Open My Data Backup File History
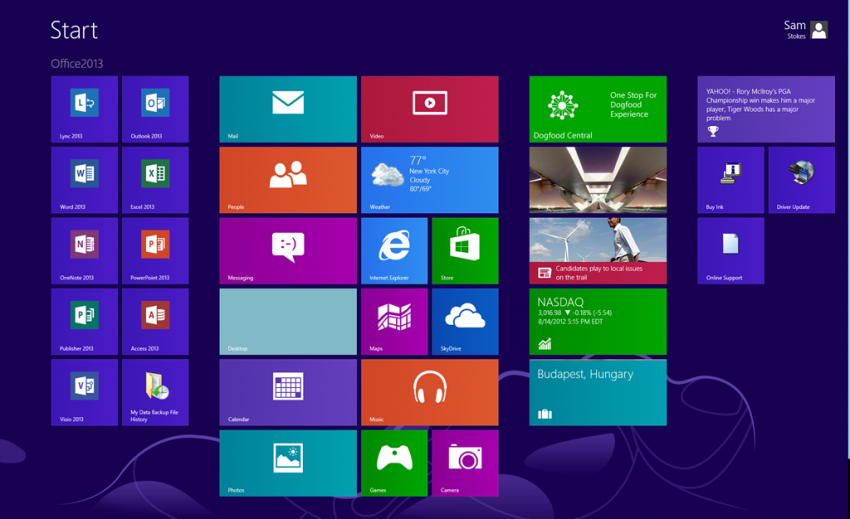850x519 pixels. coord(155,392)
